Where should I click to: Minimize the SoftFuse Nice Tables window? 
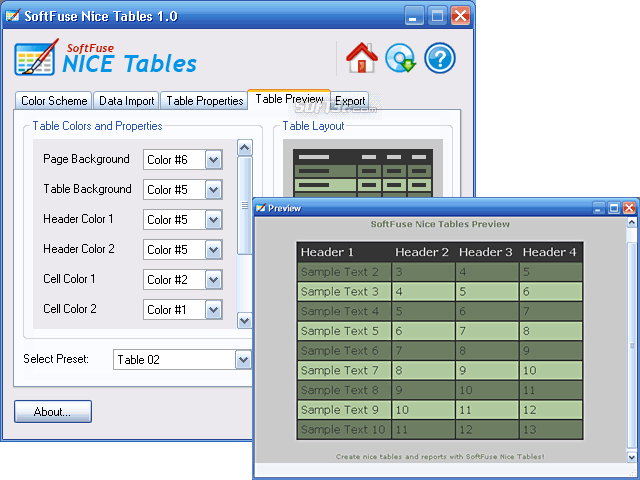[414, 16]
